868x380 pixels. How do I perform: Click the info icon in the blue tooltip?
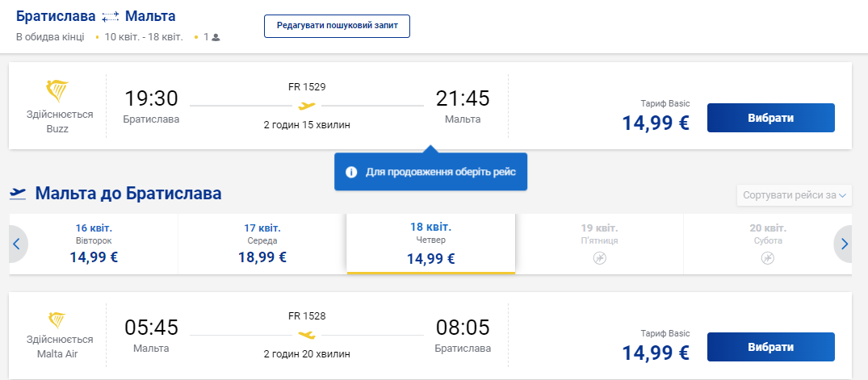[x=352, y=172]
